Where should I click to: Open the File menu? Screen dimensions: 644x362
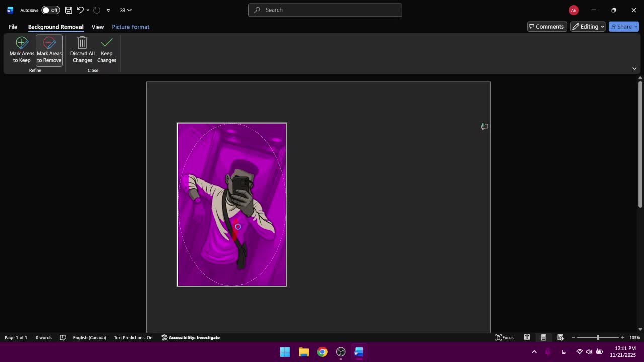point(13,27)
